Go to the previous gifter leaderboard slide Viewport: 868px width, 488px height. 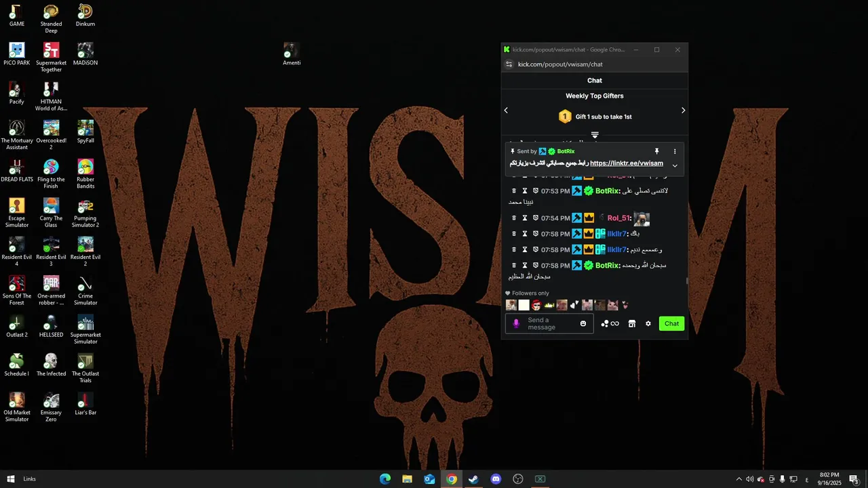tap(506, 110)
